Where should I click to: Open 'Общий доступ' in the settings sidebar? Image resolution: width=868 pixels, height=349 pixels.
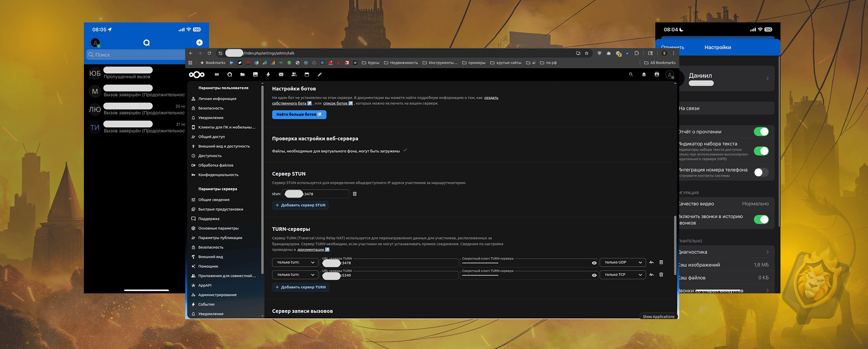click(212, 137)
